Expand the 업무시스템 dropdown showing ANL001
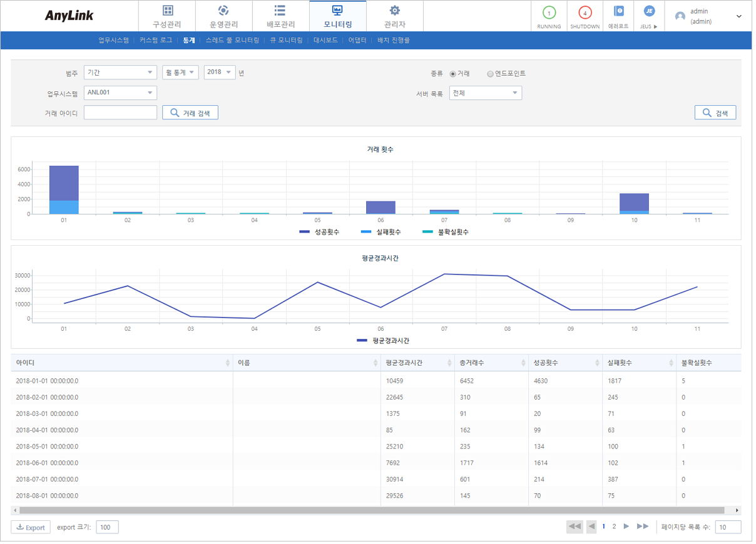Image resolution: width=756 pixels, height=544 pixels. tap(120, 92)
